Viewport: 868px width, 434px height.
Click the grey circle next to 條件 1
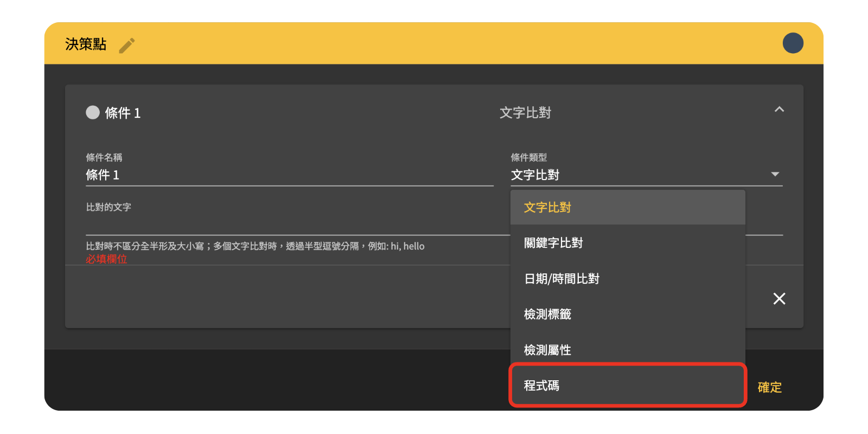[93, 112]
